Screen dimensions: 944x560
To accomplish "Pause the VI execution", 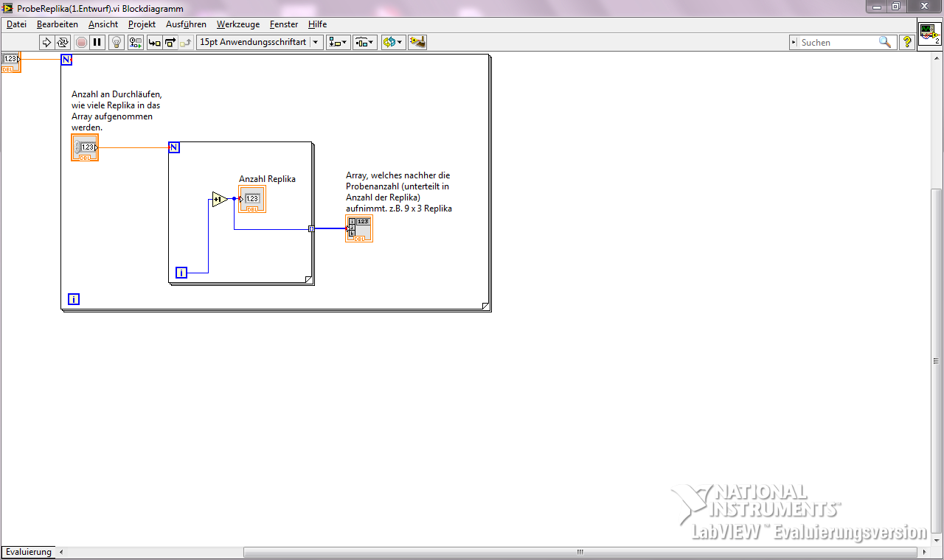I will coord(97,42).
